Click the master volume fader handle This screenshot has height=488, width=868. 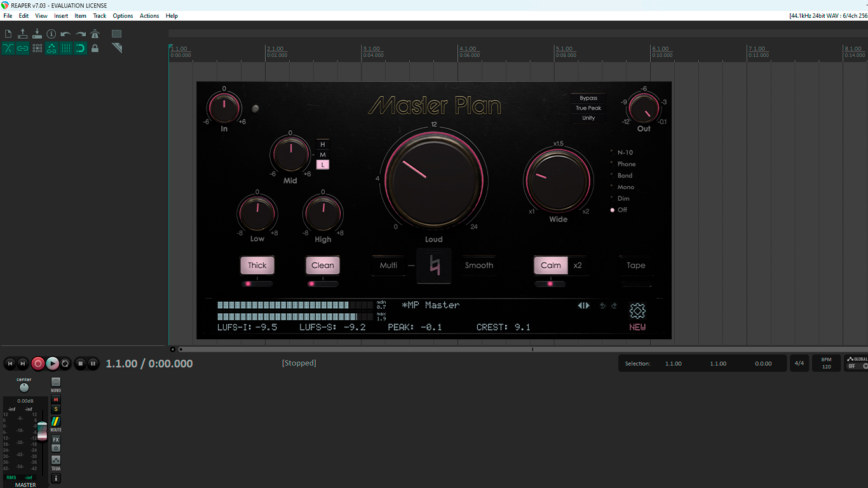coord(42,431)
